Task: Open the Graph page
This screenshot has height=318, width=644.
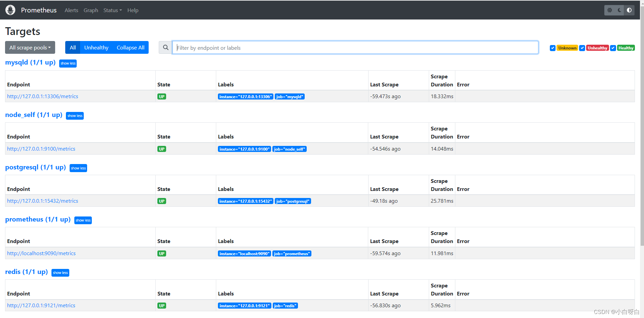Action: click(91, 10)
